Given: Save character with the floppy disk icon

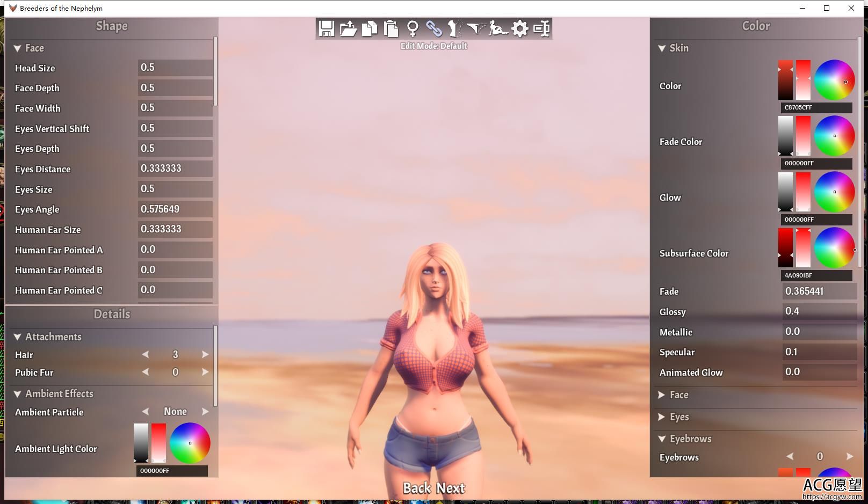Looking at the screenshot, I should pyautogui.click(x=326, y=28).
